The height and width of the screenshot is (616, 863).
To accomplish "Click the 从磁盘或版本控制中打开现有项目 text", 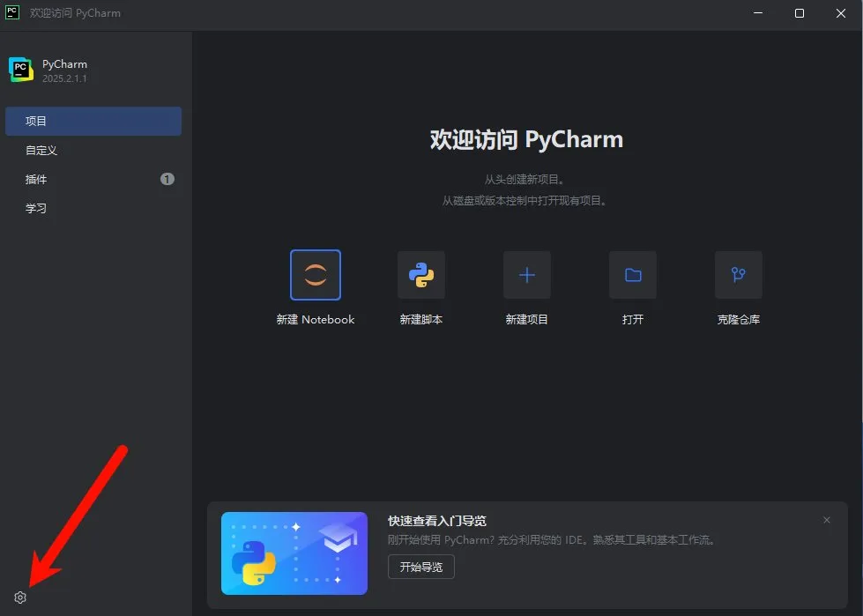I will (524, 201).
